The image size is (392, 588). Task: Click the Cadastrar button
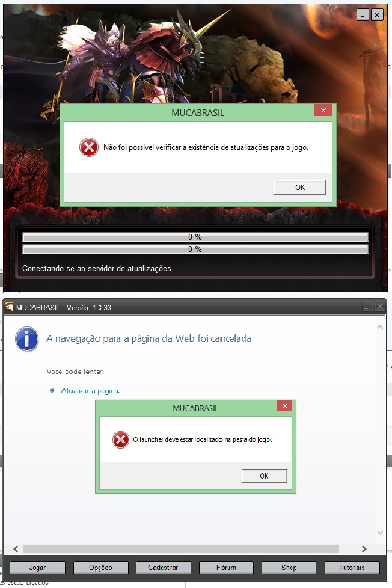[x=163, y=568]
